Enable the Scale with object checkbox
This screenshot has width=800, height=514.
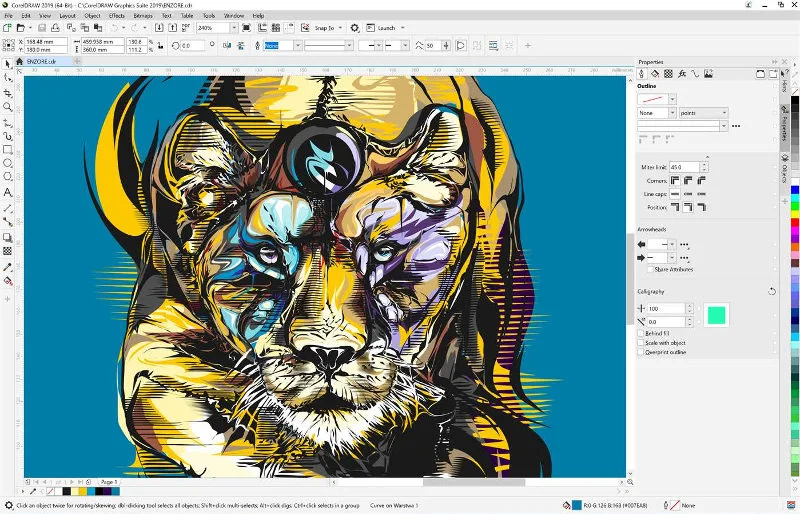pos(641,343)
